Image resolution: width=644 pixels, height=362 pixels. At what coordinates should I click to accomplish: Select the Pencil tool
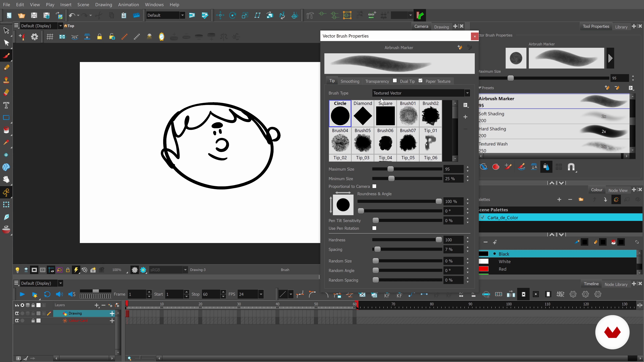(x=6, y=67)
